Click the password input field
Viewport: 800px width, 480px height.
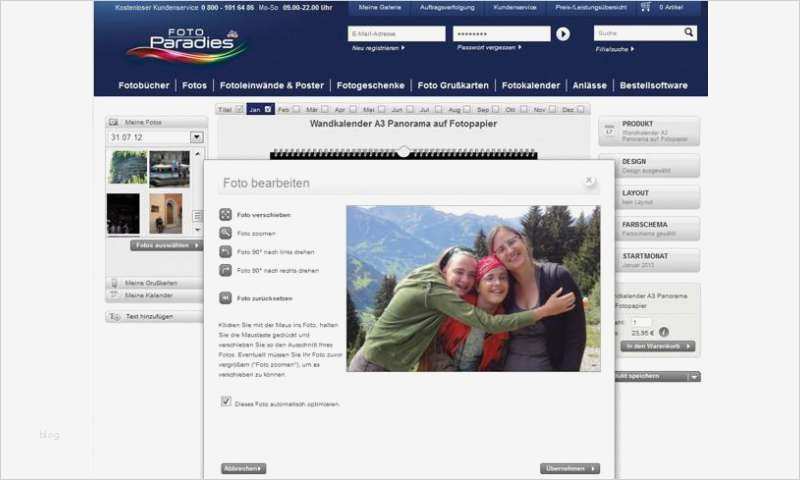pos(502,34)
